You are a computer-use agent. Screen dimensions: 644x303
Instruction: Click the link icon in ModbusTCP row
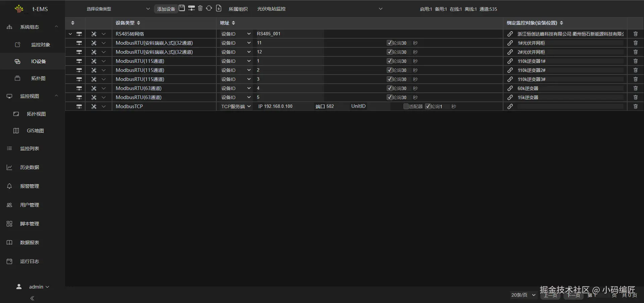tap(510, 106)
